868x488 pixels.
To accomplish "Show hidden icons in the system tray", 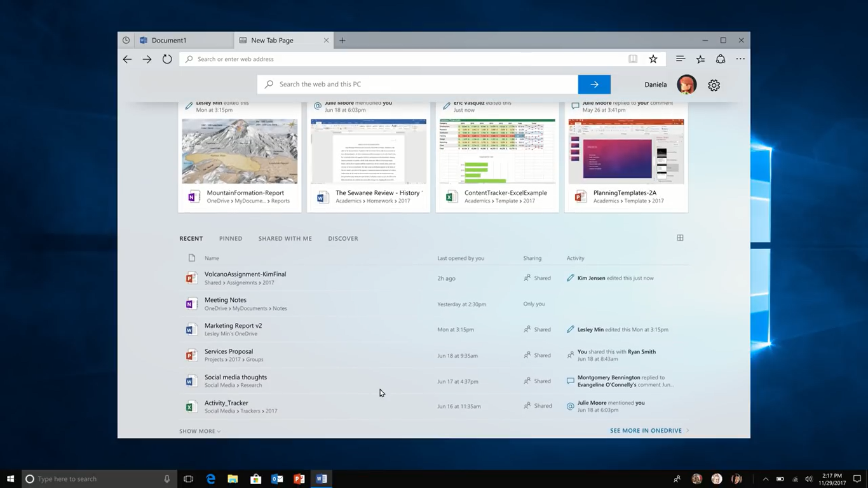I will [765, 478].
